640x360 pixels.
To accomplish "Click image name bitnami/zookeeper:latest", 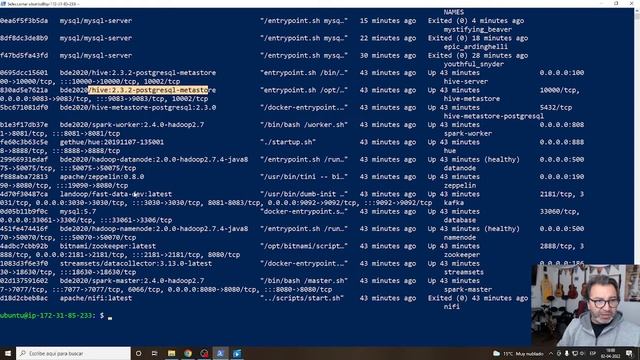I will click(108, 246).
